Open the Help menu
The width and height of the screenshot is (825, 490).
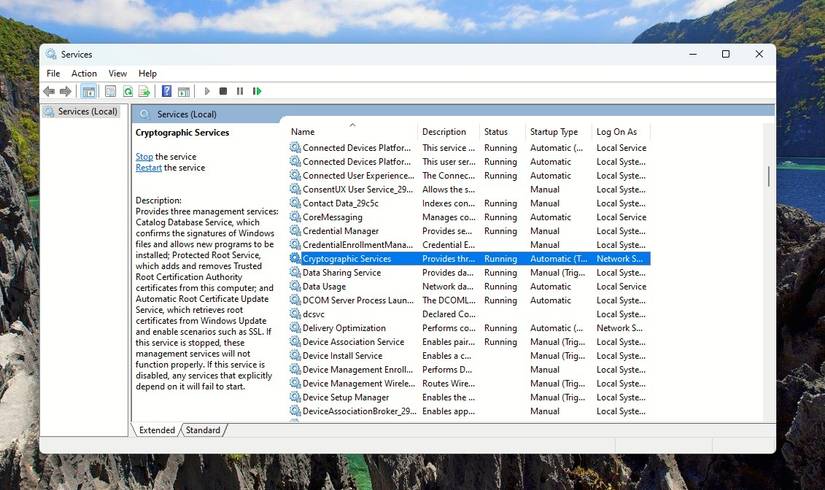coord(147,74)
